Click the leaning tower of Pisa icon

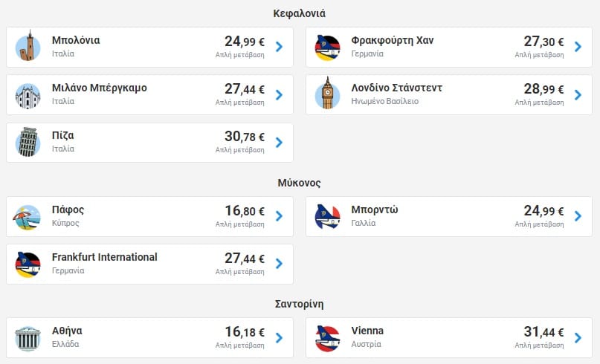point(28,143)
